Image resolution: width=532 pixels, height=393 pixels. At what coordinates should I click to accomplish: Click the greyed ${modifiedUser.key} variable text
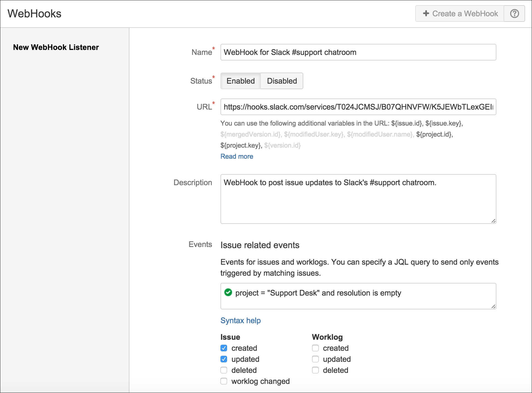pos(314,134)
